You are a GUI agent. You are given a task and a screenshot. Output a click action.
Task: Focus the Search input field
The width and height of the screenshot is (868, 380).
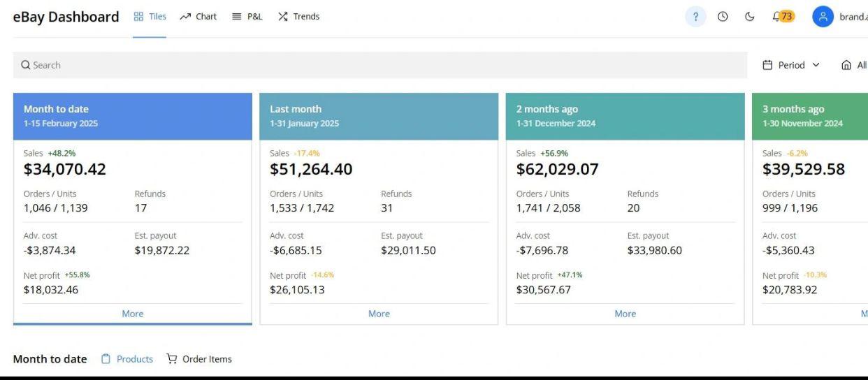(380, 65)
